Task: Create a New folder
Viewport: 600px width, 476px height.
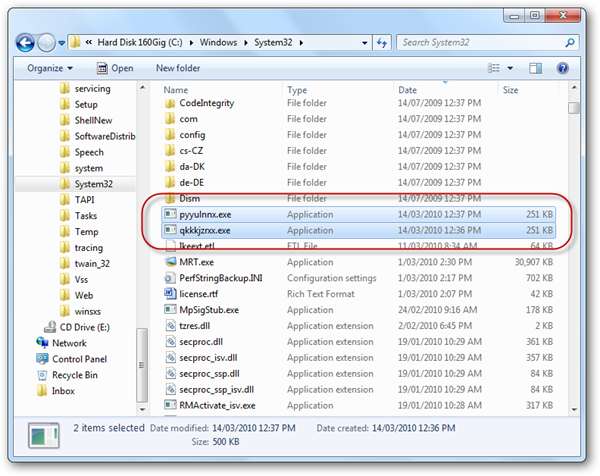Action: pyautogui.click(x=178, y=68)
